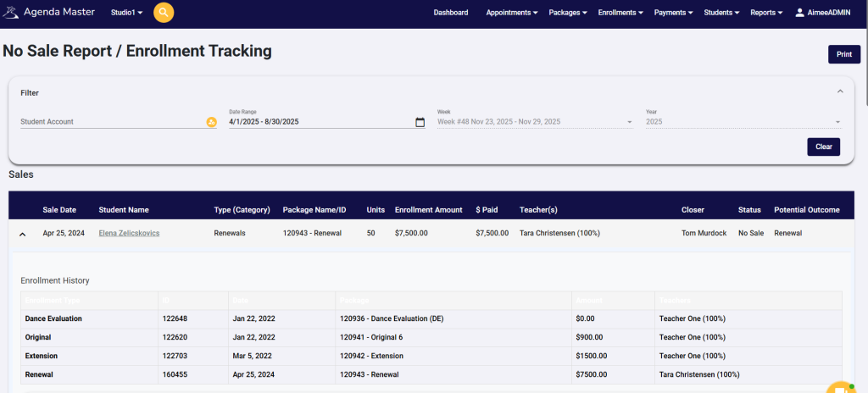Click the Clear filter button
This screenshot has width=868, height=393.
(823, 147)
